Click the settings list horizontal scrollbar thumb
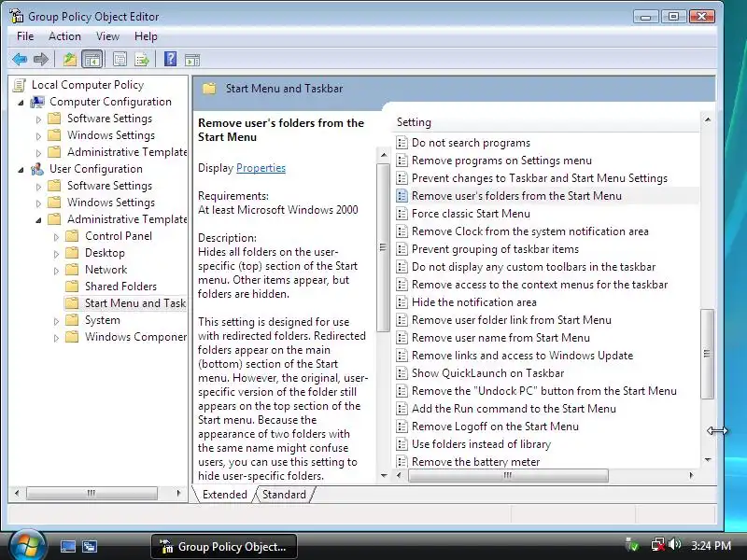The height and width of the screenshot is (560, 747). point(508,475)
